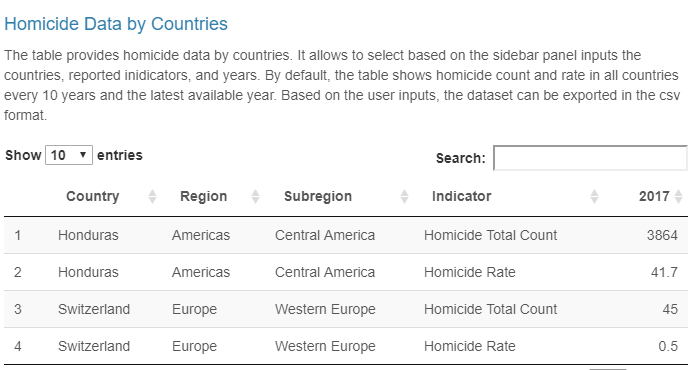Click the Central America cell in row 1

point(325,235)
